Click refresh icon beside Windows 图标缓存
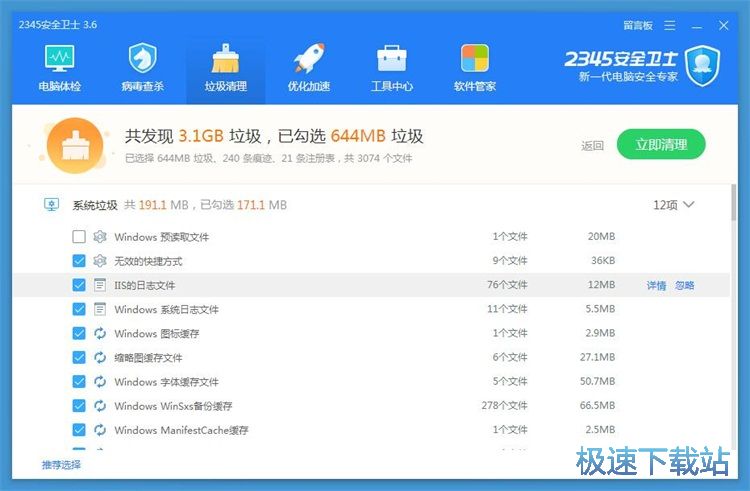 pos(99,333)
